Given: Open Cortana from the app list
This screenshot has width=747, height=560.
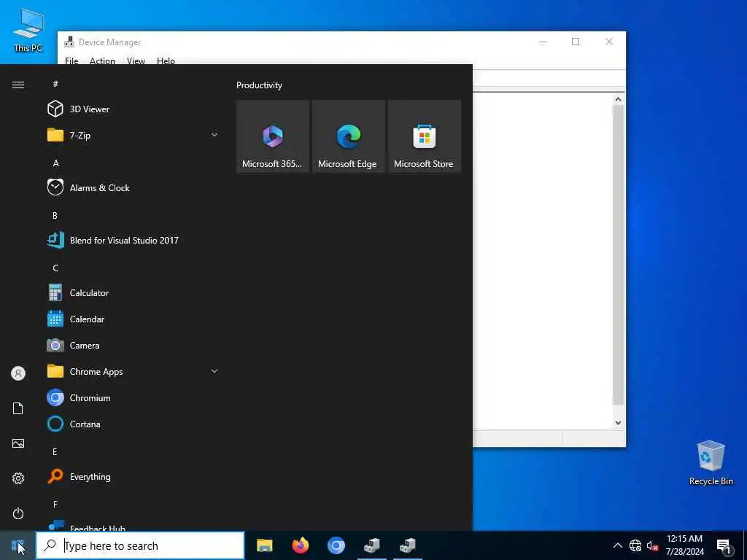Looking at the screenshot, I should coord(133,424).
